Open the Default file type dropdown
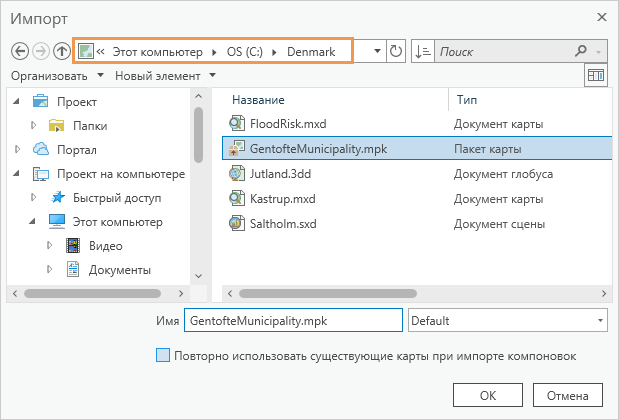This screenshot has height=420, width=619. tap(507, 321)
